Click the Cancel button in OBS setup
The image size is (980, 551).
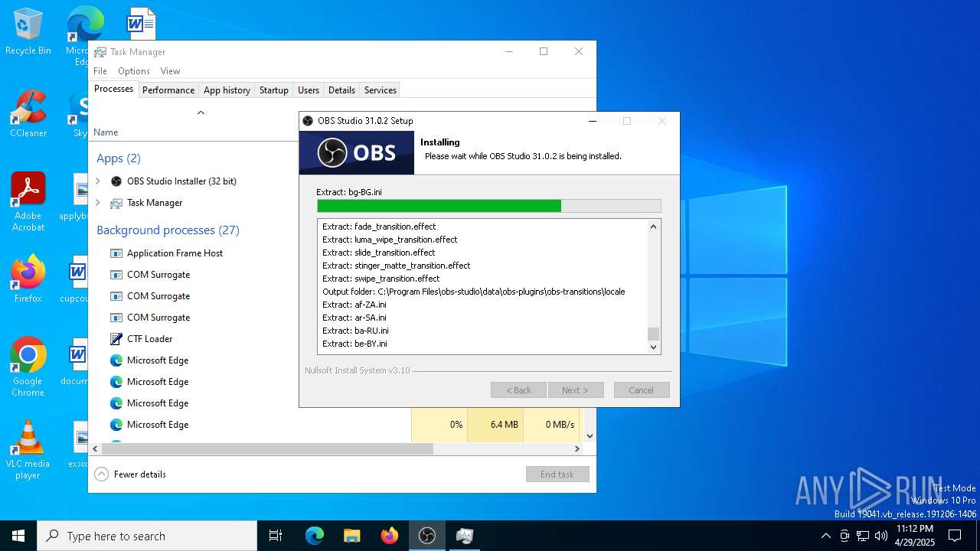tap(642, 390)
